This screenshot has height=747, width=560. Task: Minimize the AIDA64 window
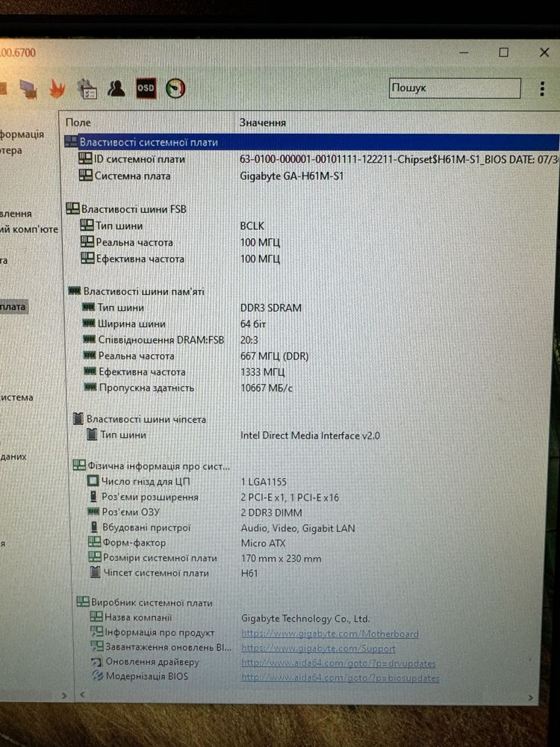click(464, 52)
